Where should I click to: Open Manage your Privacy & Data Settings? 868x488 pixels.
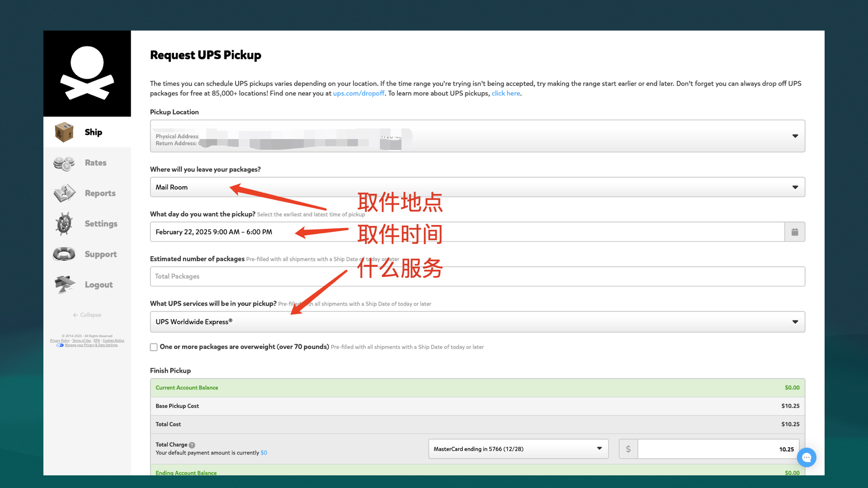point(91,345)
